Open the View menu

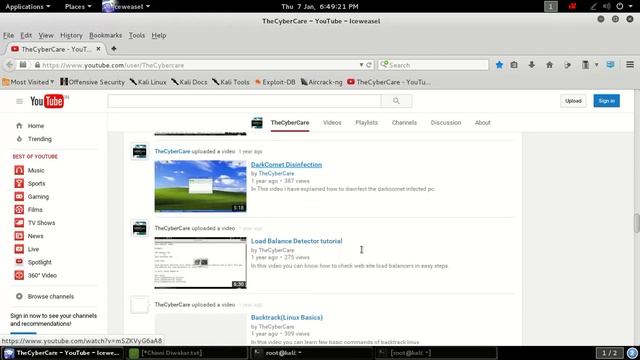coord(46,36)
